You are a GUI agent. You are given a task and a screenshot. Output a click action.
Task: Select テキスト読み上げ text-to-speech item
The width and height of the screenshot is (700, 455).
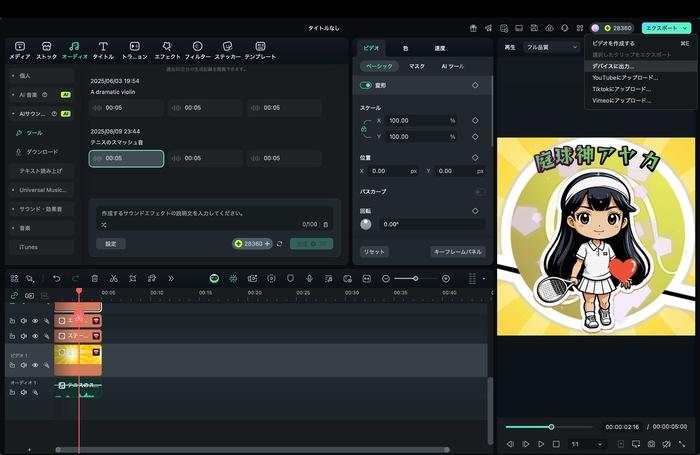coord(41,171)
